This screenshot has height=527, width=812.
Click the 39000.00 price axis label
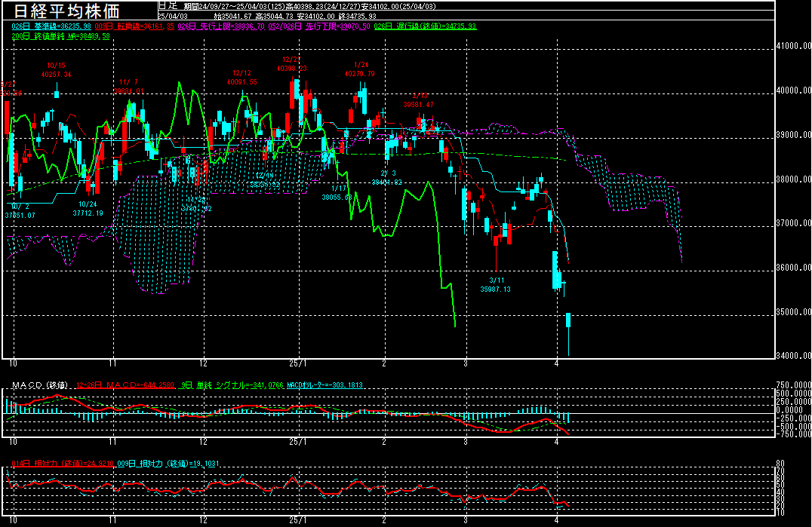(x=793, y=135)
